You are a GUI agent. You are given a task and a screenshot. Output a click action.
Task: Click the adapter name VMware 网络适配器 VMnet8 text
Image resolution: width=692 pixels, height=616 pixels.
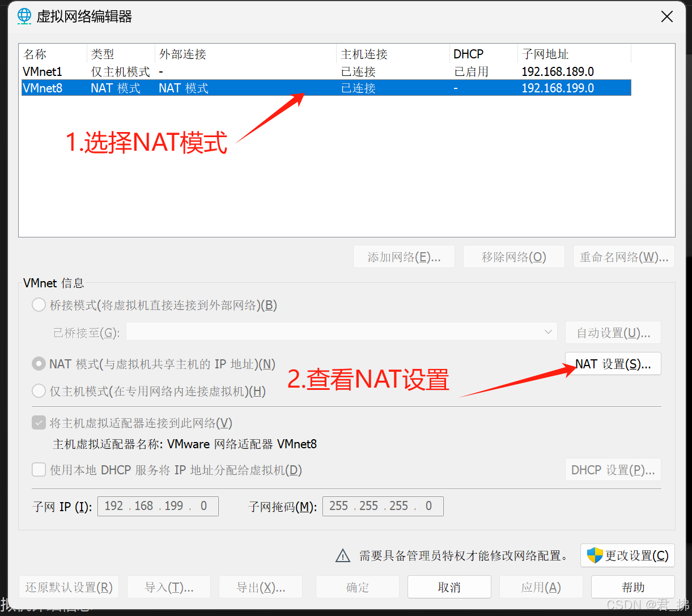tap(242, 444)
